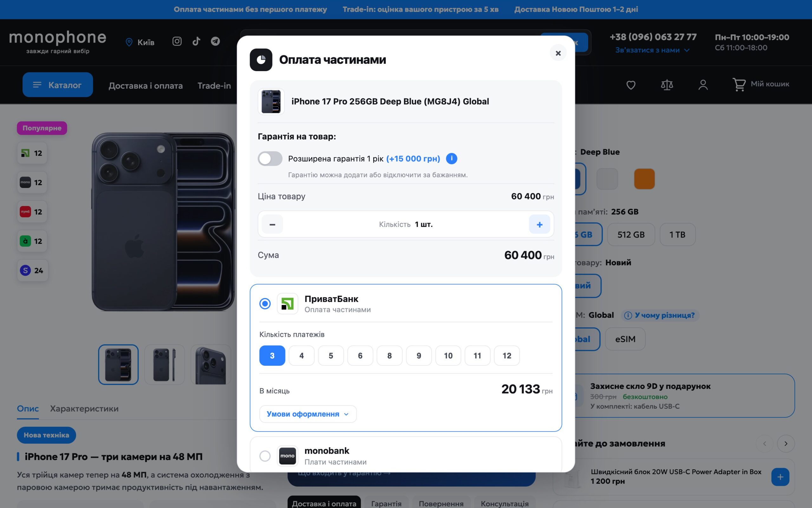812x508 pixels.
Task: Choose 12 payments
Action: [507, 356]
